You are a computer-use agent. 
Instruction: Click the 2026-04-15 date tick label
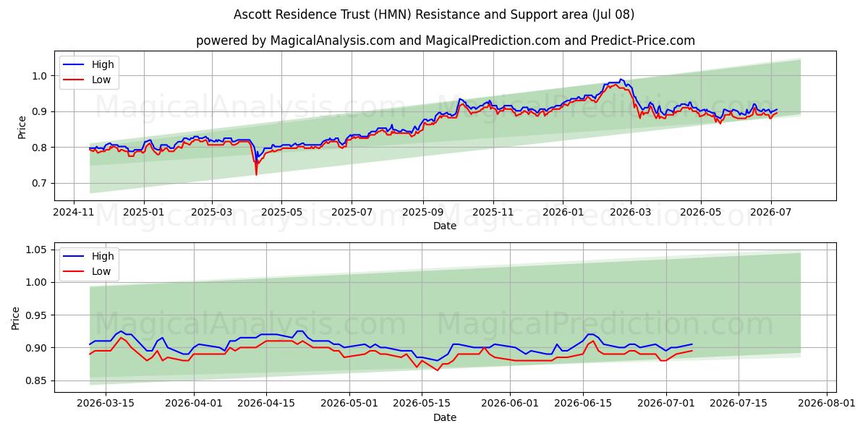coord(267,404)
